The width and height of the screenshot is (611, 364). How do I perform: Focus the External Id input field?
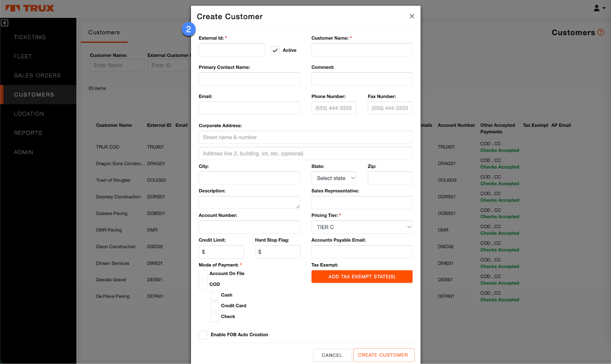[x=231, y=50]
